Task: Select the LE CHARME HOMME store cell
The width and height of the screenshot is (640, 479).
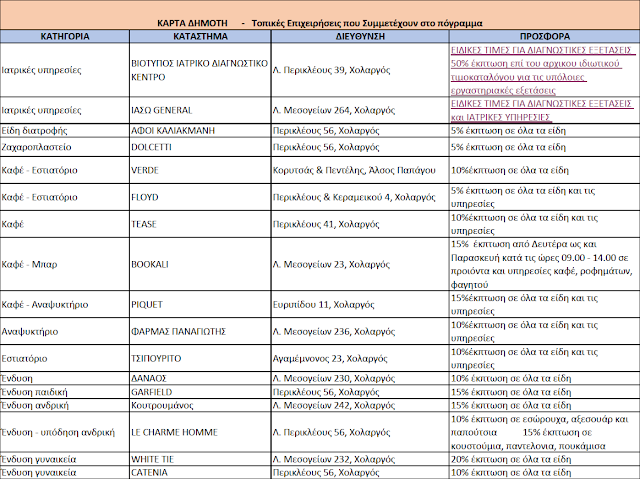Action: (x=200, y=432)
